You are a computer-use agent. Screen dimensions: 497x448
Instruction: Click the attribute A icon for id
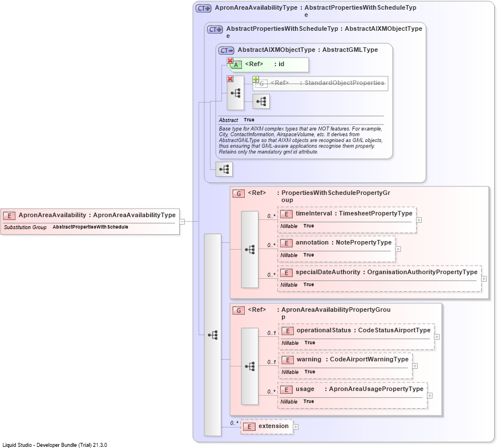click(x=236, y=65)
